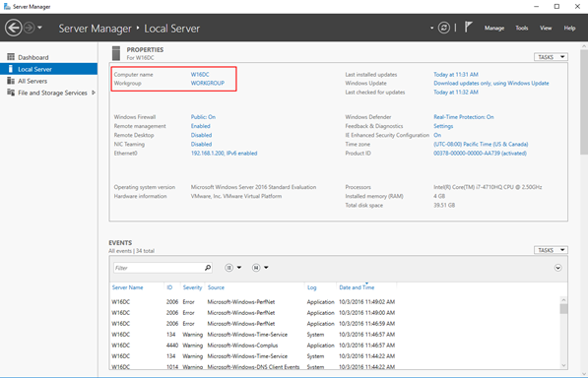Image resolution: width=588 pixels, height=378 pixels.
Task: Click the search magnifier in the events filter
Action: tap(208, 268)
